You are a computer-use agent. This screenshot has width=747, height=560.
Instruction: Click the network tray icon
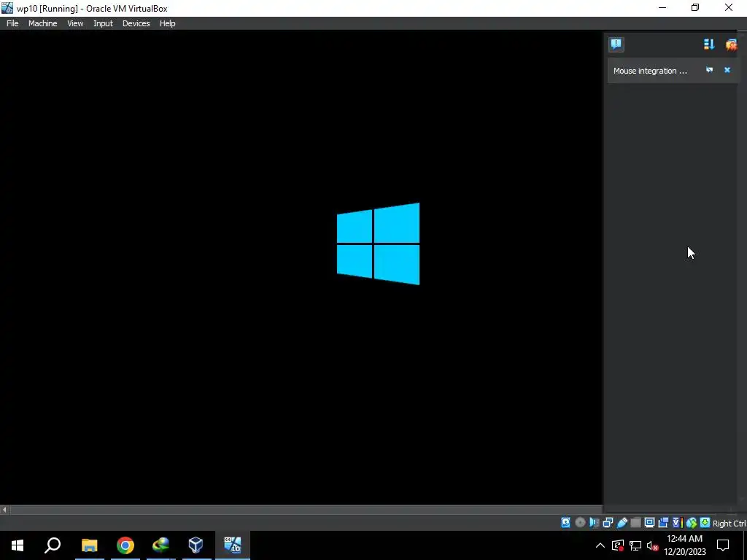[635, 545]
